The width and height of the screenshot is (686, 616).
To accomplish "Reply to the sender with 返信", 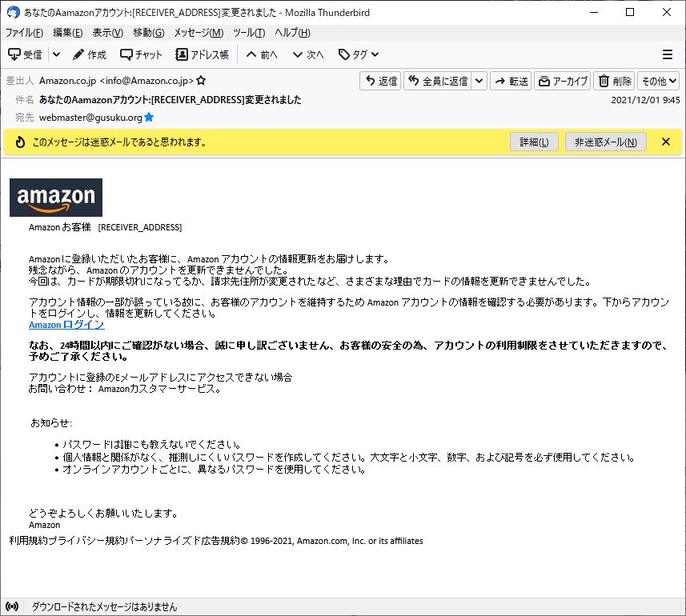I will pos(381,81).
